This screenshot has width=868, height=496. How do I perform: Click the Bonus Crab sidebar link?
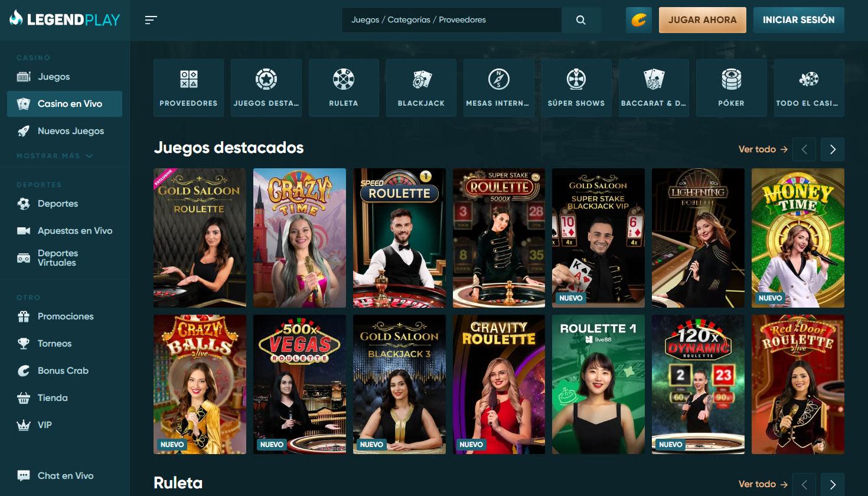tap(64, 371)
